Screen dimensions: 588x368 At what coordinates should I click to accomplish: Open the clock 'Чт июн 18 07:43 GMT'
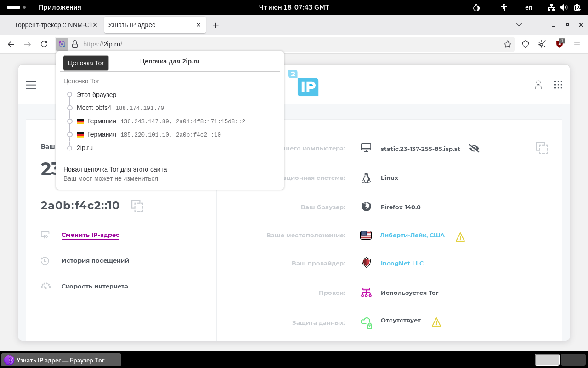294,7
